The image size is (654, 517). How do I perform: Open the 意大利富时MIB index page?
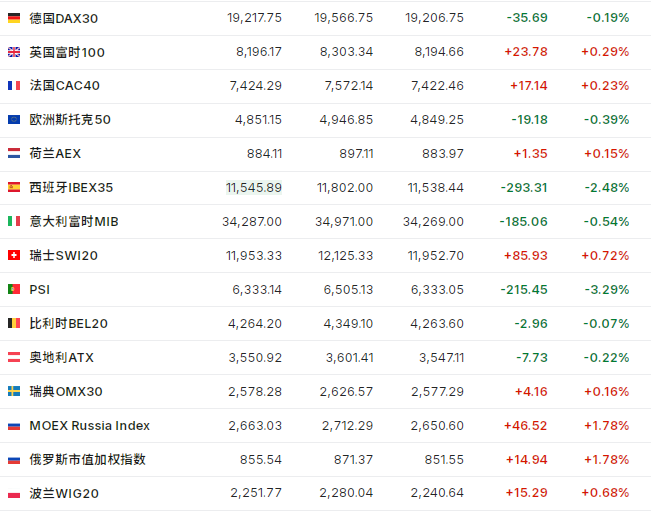(x=74, y=222)
